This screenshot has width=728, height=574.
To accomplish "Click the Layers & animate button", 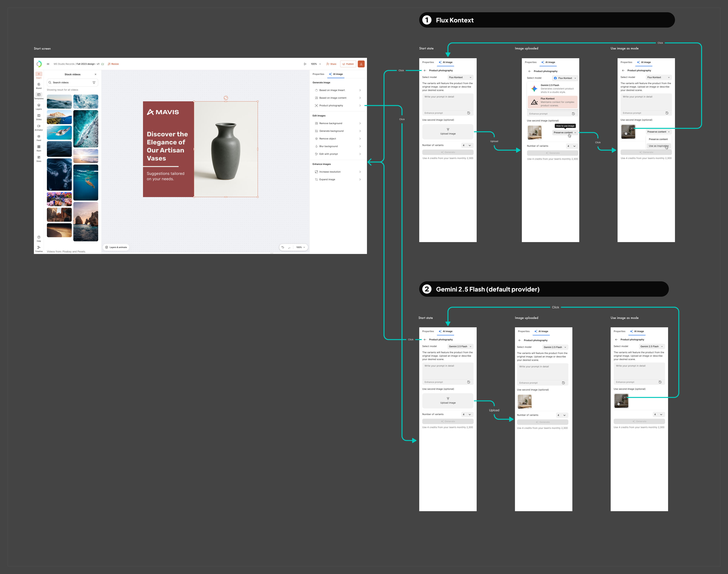I will point(116,247).
